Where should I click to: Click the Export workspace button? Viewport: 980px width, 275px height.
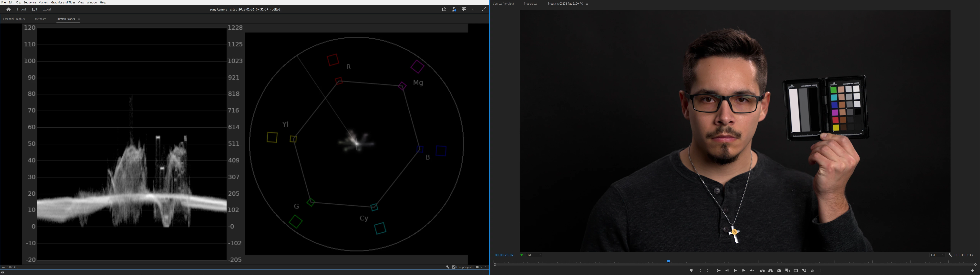(47, 10)
